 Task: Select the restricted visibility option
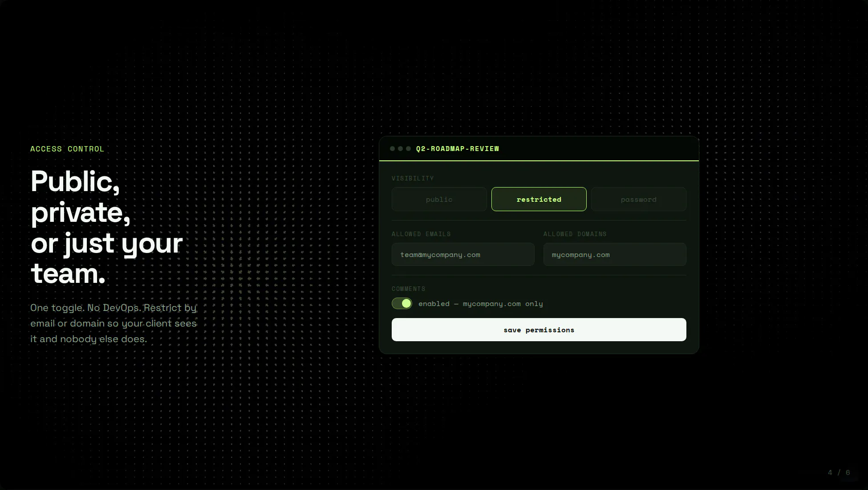click(x=539, y=199)
